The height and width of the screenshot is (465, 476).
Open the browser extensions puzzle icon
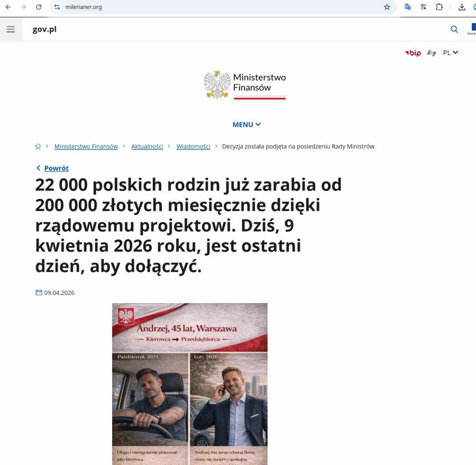click(x=439, y=7)
